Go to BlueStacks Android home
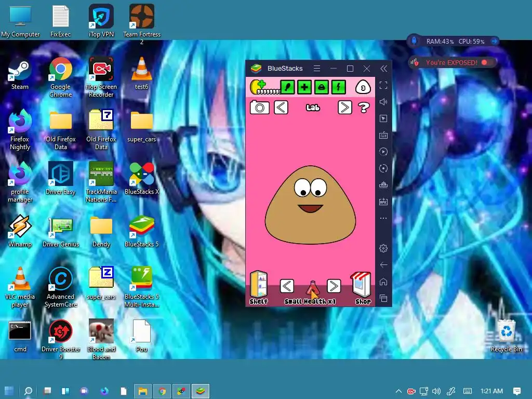Viewport: 532px width, 399px height. point(383,282)
